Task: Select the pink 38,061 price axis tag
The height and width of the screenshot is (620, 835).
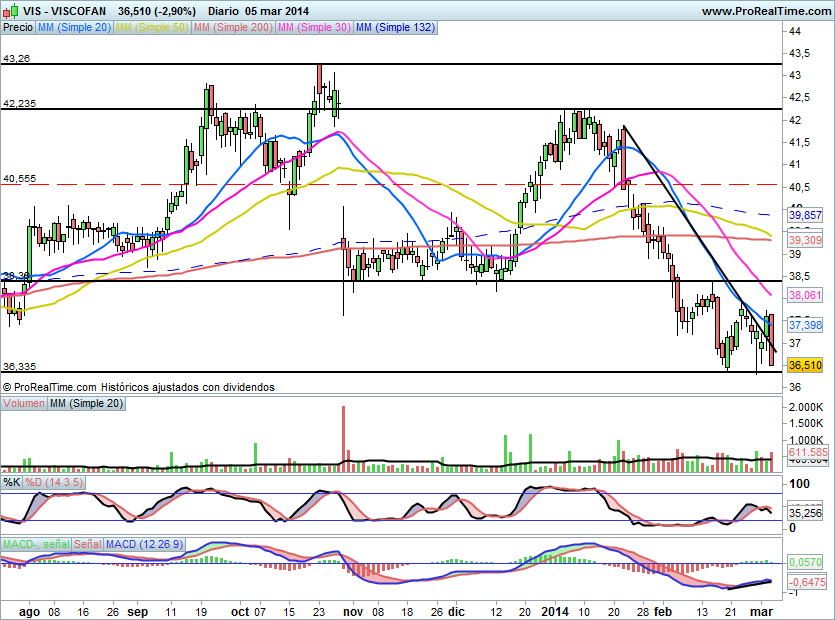Action: pyautogui.click(x=805, y=296)
